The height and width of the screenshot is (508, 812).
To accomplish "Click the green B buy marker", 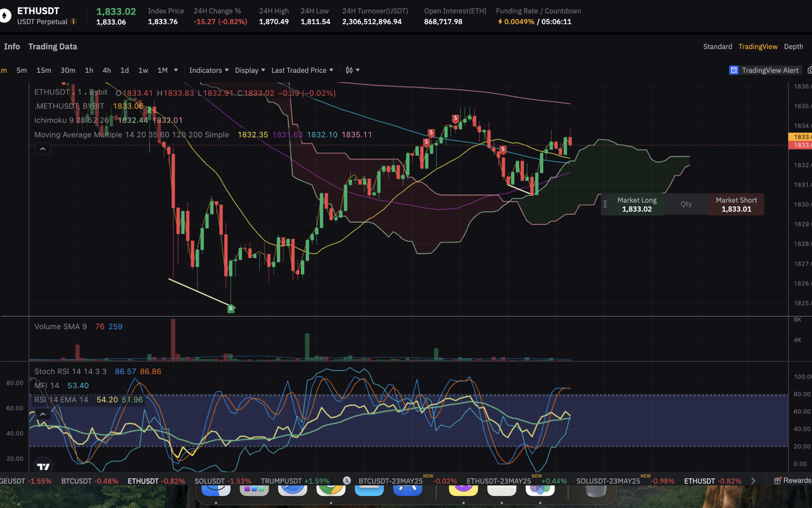I will tap(231, 308).
